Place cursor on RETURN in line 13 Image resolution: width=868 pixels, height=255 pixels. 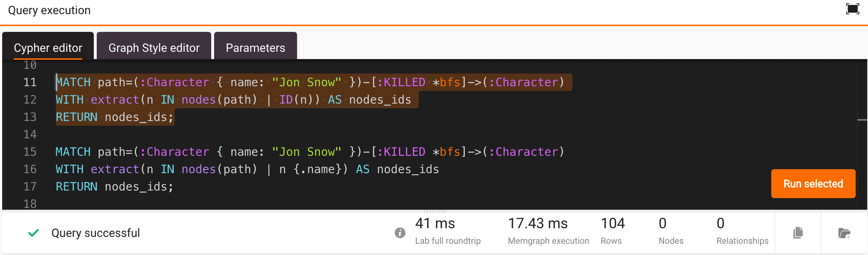click(76, 117)
